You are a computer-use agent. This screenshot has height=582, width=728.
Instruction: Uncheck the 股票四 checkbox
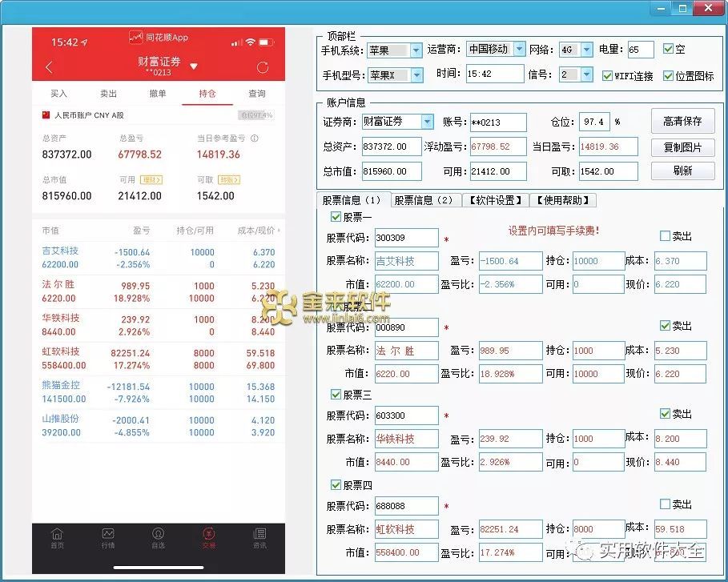[x=336, y=485]
